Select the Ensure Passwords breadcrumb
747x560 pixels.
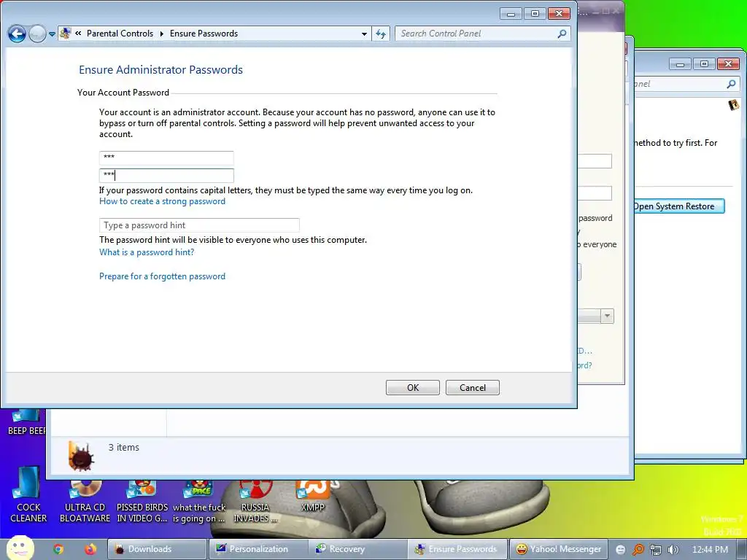tap(204, 34)
